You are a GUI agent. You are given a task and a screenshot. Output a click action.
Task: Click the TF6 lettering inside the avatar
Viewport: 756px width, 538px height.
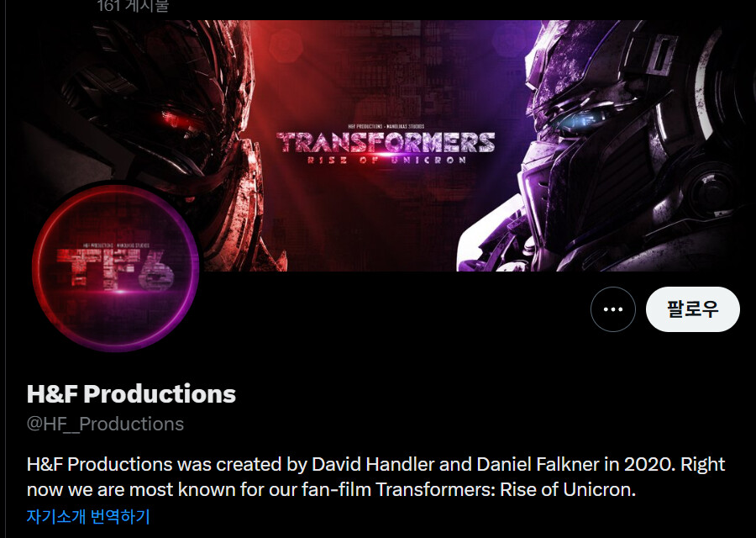click(x=115, y=269)
